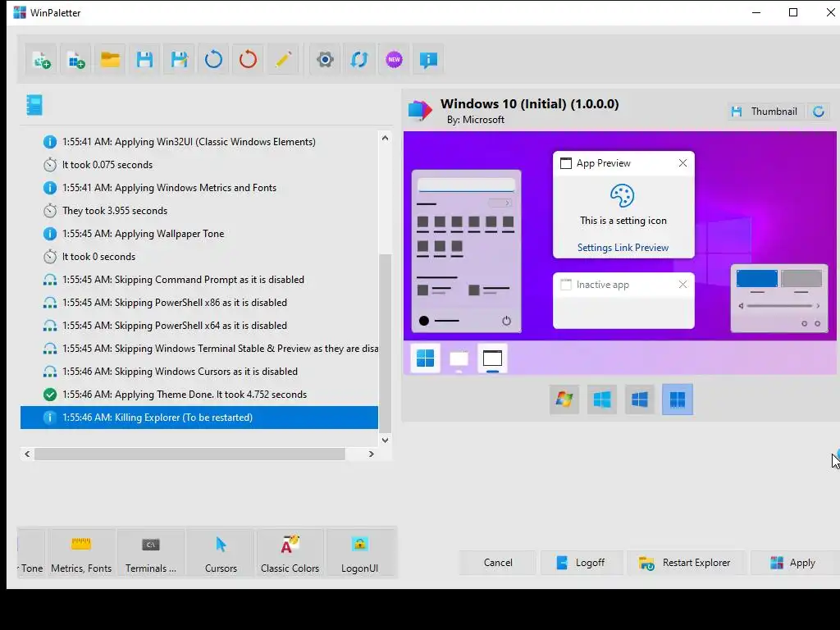
Task: Open settings with the gear toolbar icon
Action: coord(325,60)
